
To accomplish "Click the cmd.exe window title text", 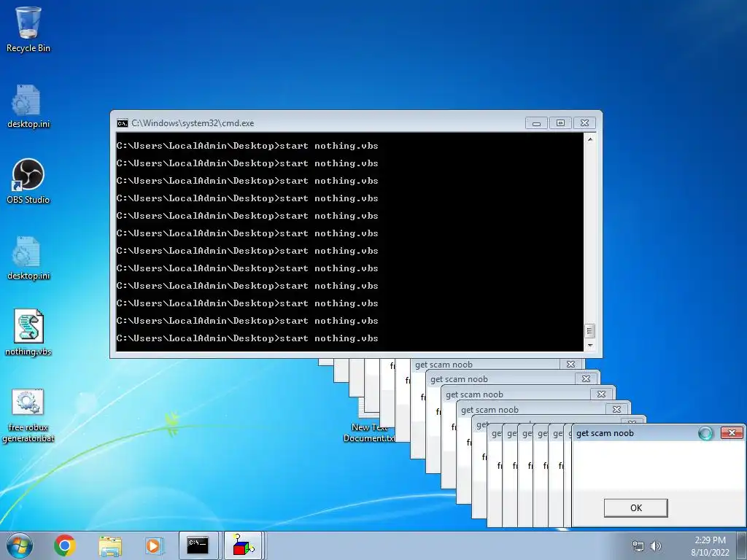I will pos(193,123).
